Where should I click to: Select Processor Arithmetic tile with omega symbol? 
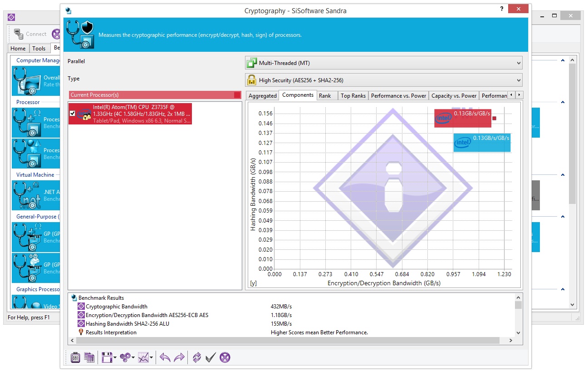pos(36,123)
